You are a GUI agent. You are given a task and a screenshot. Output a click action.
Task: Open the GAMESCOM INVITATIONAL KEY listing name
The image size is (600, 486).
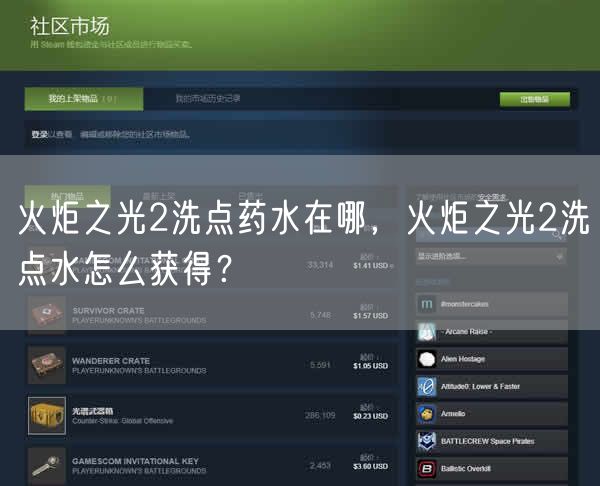135,461
